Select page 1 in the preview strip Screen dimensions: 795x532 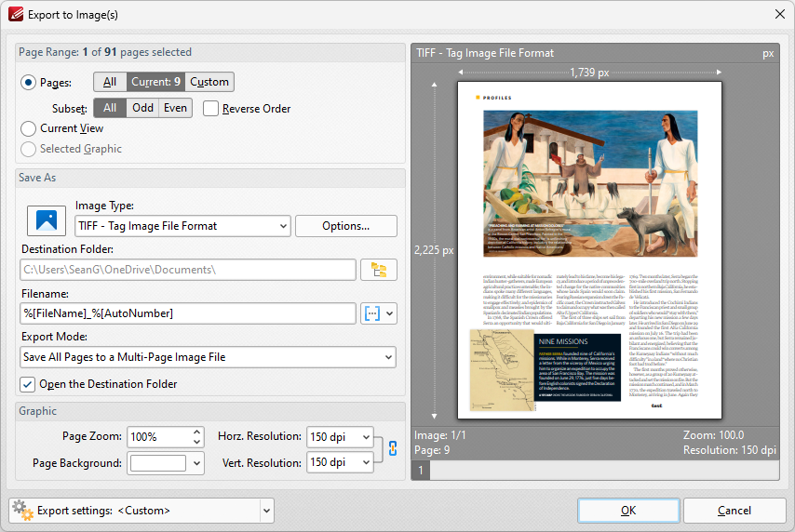(421, 471)
